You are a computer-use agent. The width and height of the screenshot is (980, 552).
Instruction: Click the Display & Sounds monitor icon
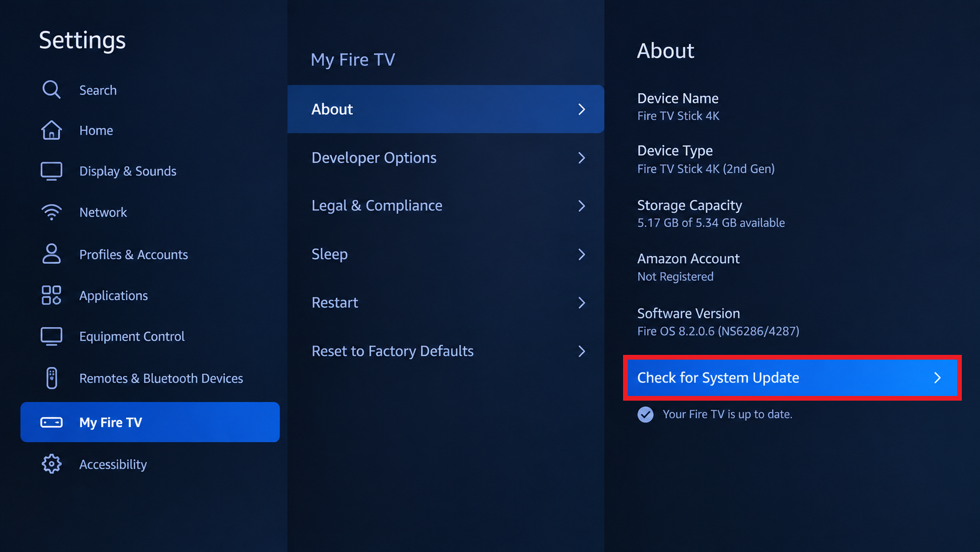click(x=52, y=171)
